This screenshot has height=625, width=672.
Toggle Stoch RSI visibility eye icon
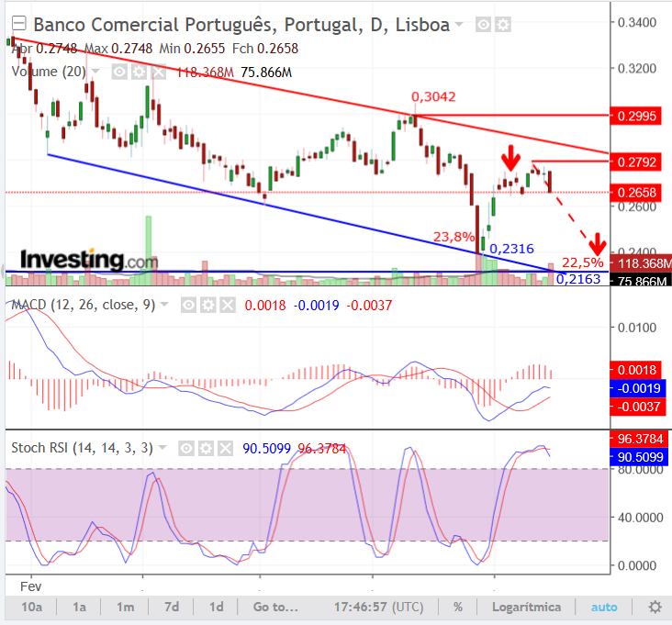click(x=186, y=449)
